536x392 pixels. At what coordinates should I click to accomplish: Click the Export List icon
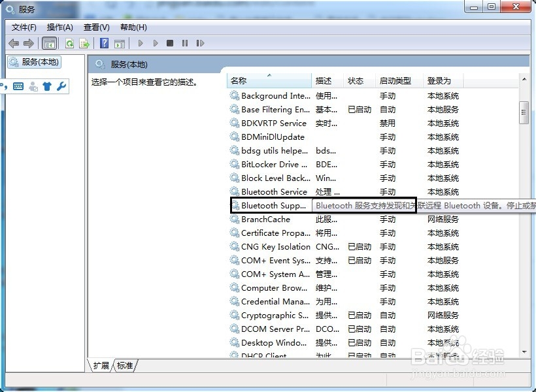(x=84, y=42)
